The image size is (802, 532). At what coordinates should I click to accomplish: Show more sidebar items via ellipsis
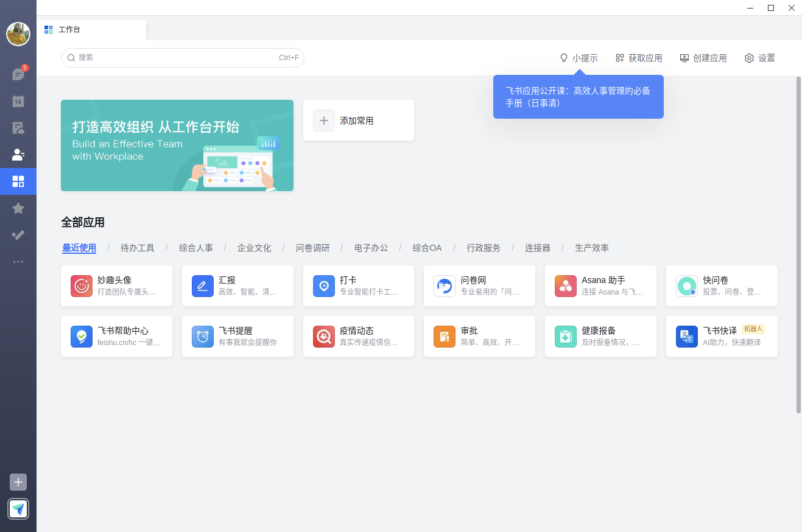18,262
